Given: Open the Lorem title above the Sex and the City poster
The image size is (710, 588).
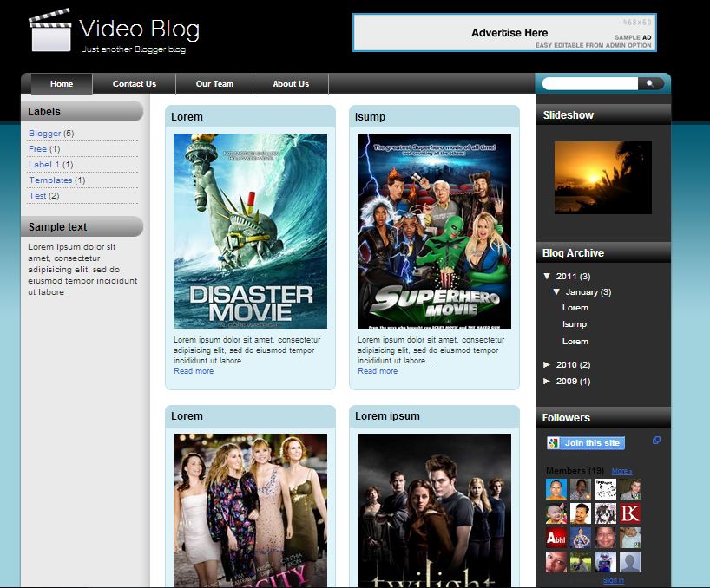Looking at the screenshot, I should point(187,416).
